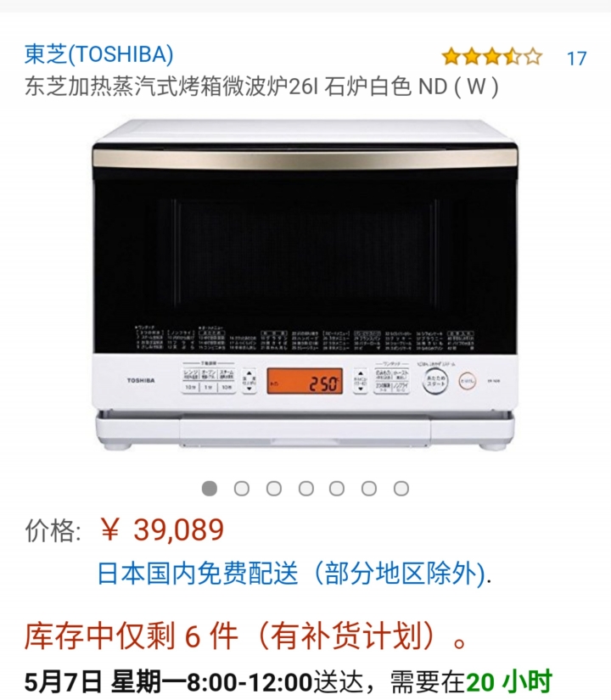Click the first gold star
The width and height of the screenshot is (611, 700).
tap(451, 58)
